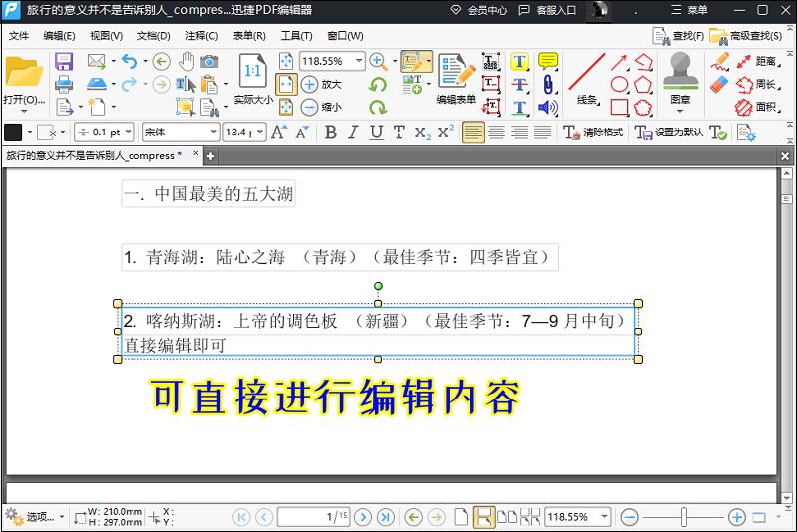Save the document with the floppy icon
Image resolution: width=797 pixels, height=532 pixels.
(x=64, y=62)
